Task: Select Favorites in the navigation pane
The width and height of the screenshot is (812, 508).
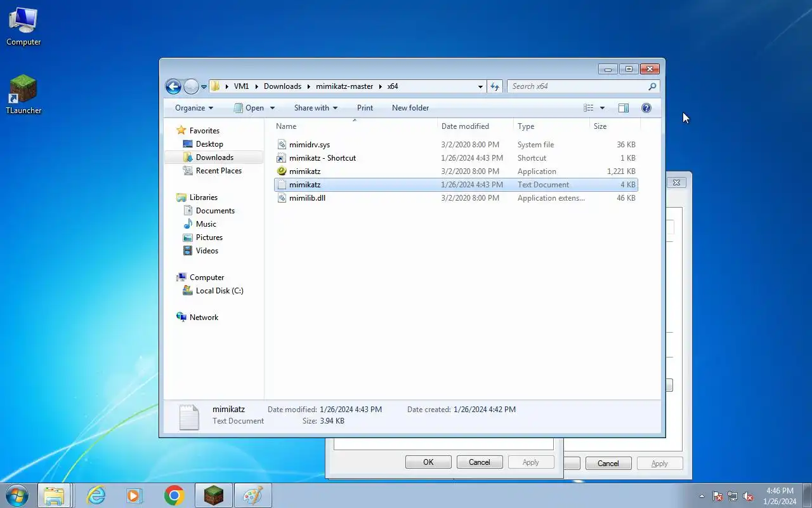Action: click(x=204, y=131)
